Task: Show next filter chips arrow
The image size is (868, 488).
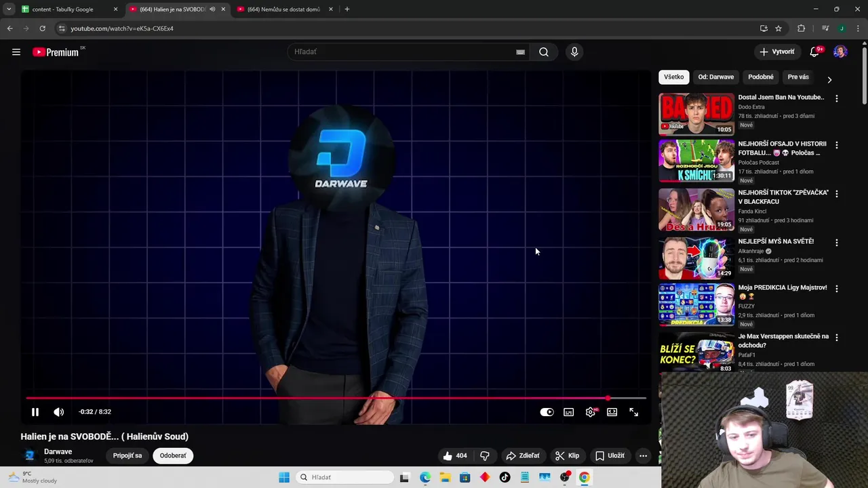Action: tap(829, 79)
